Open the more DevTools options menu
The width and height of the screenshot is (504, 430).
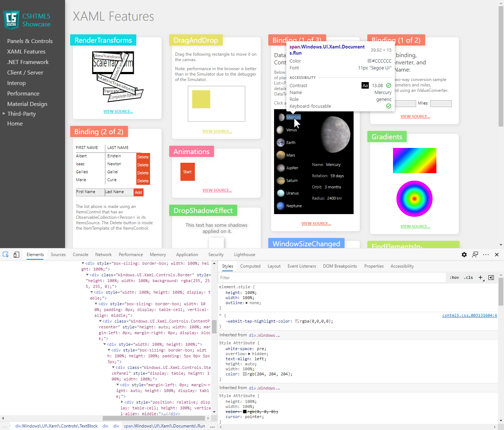[486, 254]
